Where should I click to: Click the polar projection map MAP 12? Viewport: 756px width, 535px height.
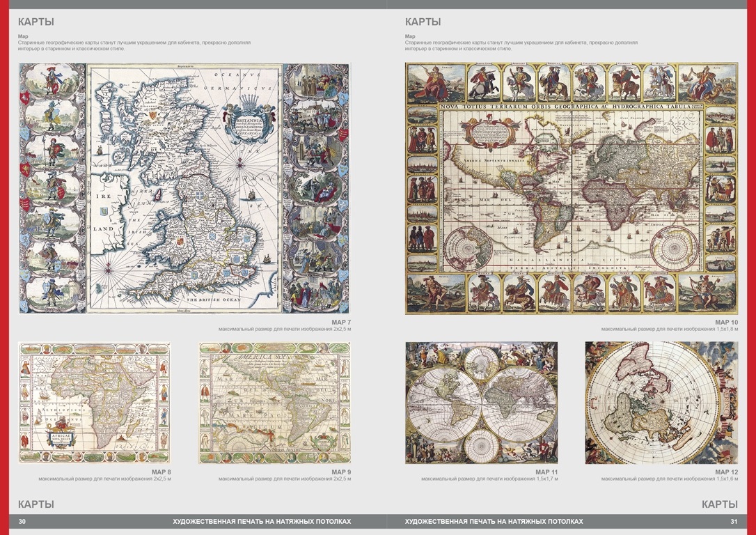pyautogui.click(x=661, y=402)
